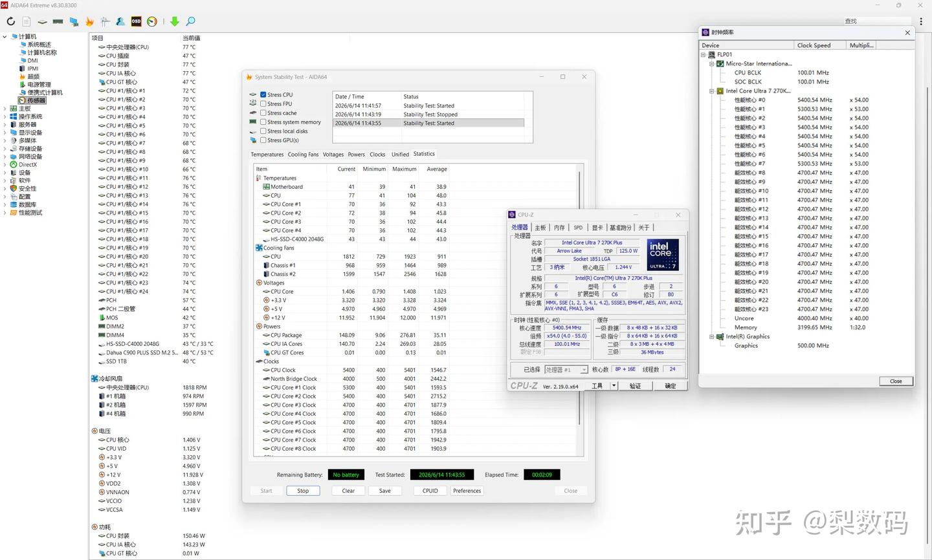Click the Statistics list vertical scrollbar

(x=579, y=297)
